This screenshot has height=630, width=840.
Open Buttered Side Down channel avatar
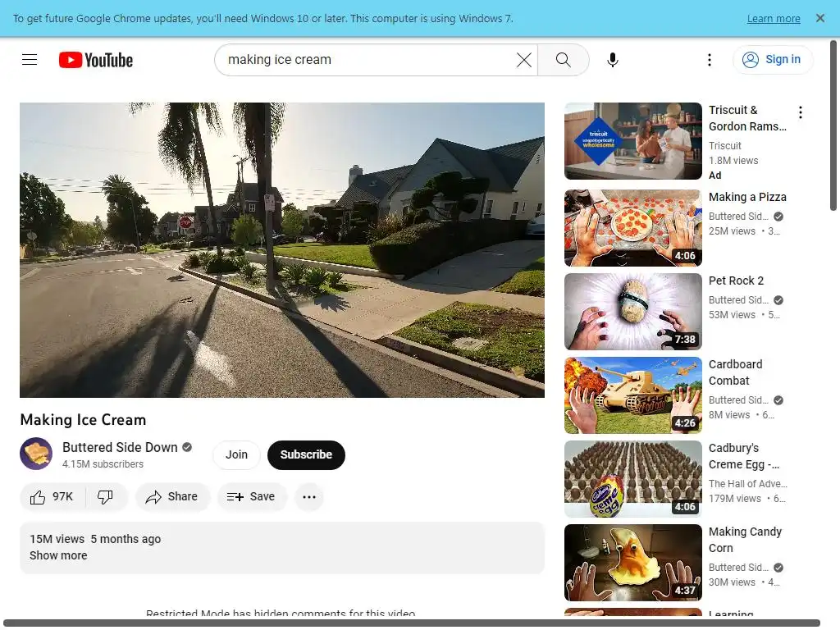tap(36, 454)
